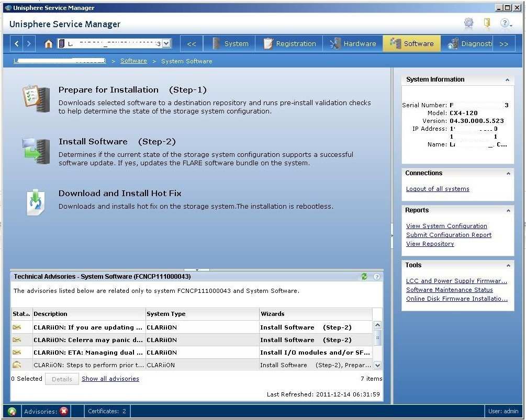The height and width of the screenshot is (420, 526).
Task: Click the Download and Install Hot Fix icon
Action: [x=36, y=202]
